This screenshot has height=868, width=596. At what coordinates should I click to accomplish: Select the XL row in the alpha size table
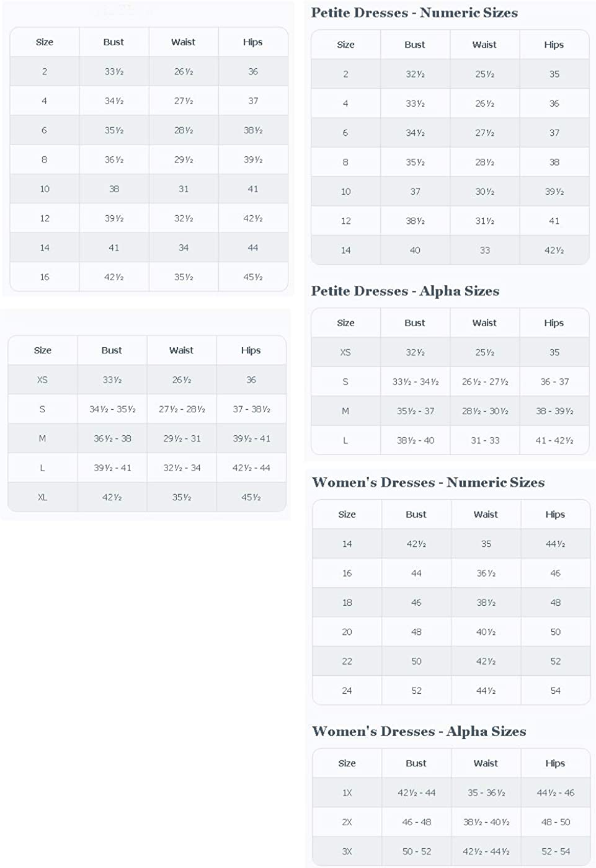pos(147,497)
